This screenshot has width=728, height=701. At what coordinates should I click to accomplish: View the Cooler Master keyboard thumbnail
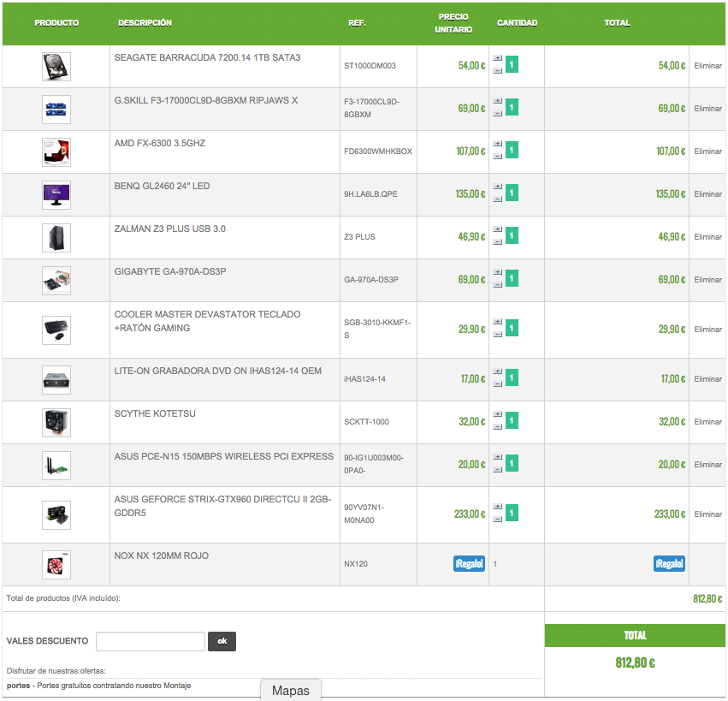click(56, 330)
